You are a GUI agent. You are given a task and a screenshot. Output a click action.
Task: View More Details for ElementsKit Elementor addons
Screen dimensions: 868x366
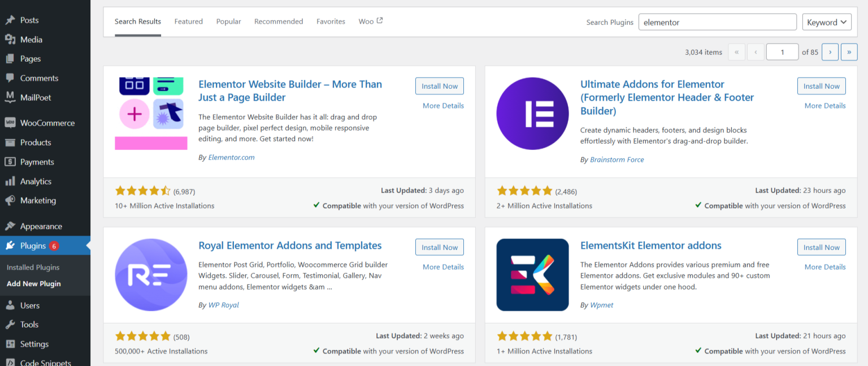coord(824,266)
